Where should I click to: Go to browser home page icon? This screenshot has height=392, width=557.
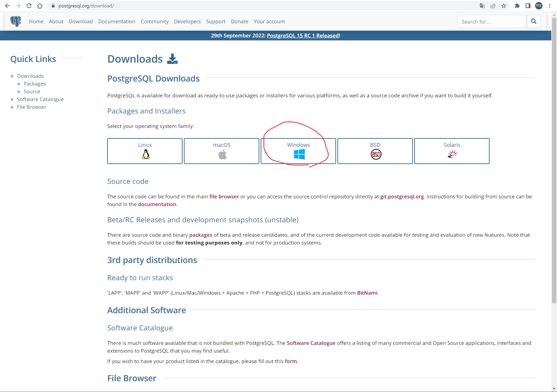(40, 6)
